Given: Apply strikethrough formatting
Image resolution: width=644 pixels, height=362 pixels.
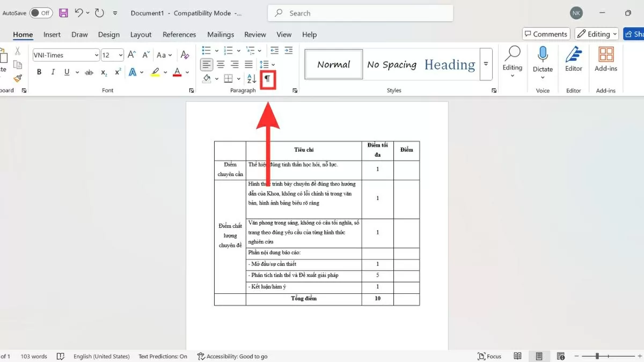Looking at the screenshot, I should click(x=89, y=72).
